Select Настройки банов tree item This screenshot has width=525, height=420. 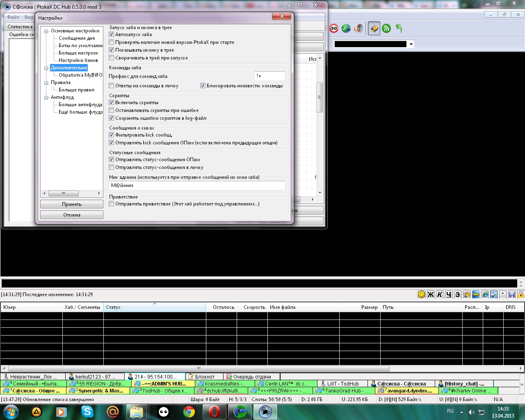click(78, 60)
